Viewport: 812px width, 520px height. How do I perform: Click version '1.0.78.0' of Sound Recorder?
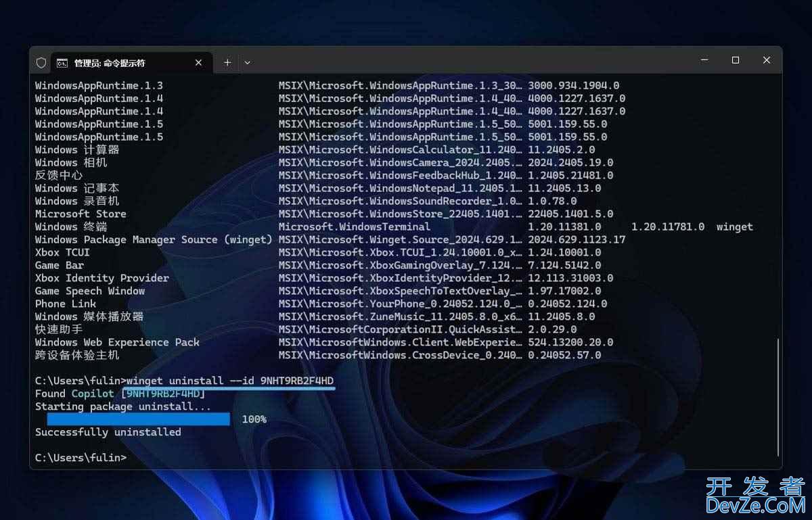[x=552, y=201]
